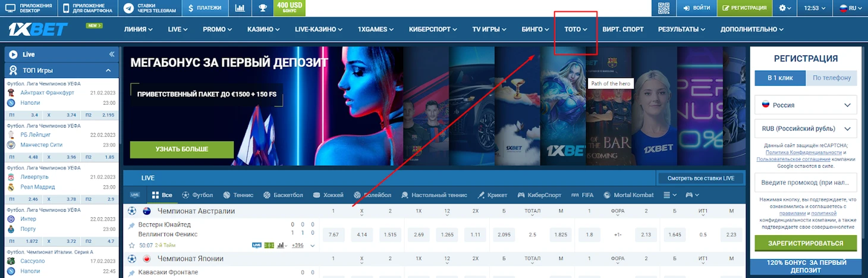868x278 pixels.
Task: Open the ВИРТ. СПОРТ menu item
Action: coord(623,29)
